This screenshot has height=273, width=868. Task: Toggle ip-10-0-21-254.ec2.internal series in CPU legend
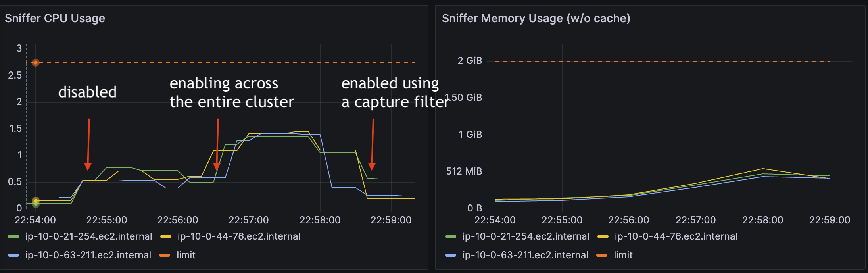(88, 236)
